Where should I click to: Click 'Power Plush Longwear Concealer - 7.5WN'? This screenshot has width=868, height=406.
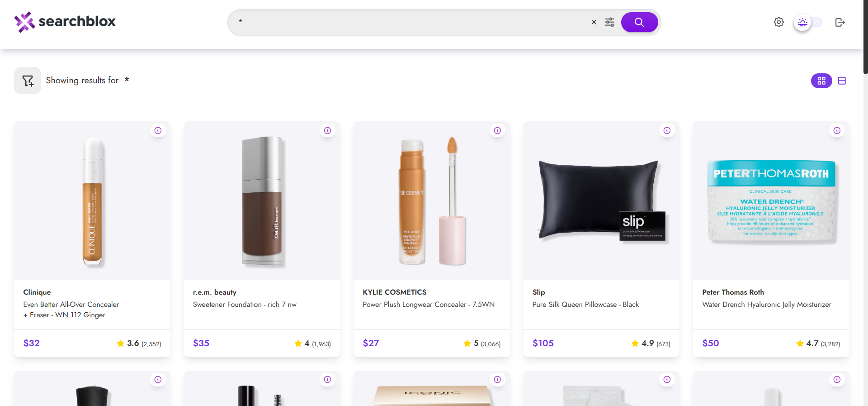(429, 305)
